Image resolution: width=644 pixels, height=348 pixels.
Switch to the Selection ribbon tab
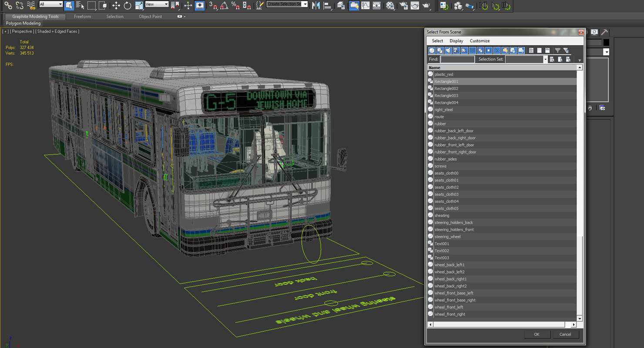[x=115, y=17]
